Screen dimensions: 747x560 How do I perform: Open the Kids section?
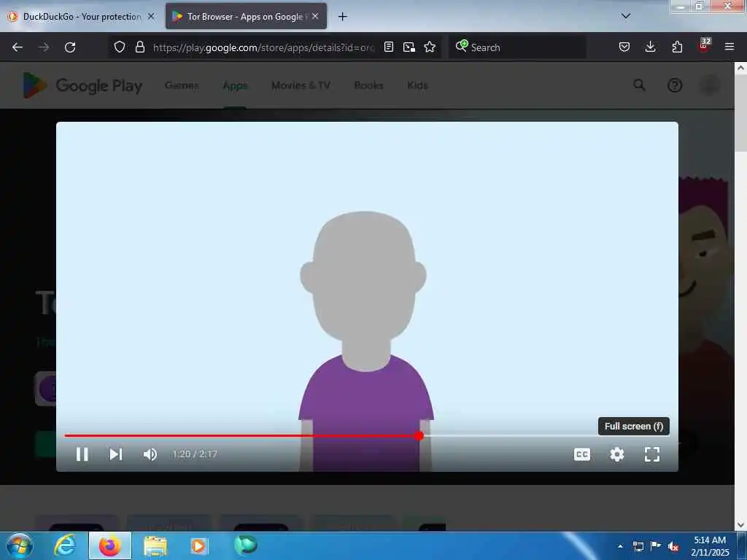(417, 85)
